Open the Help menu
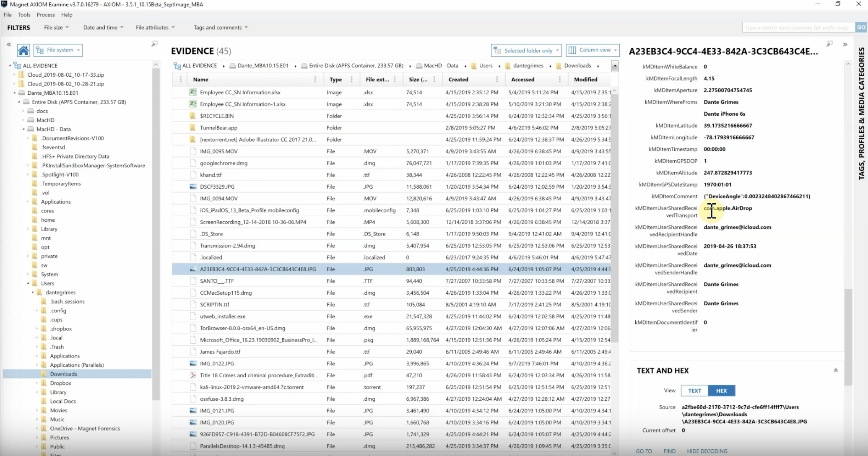The image size is (868, 456). tap(67, 15)
